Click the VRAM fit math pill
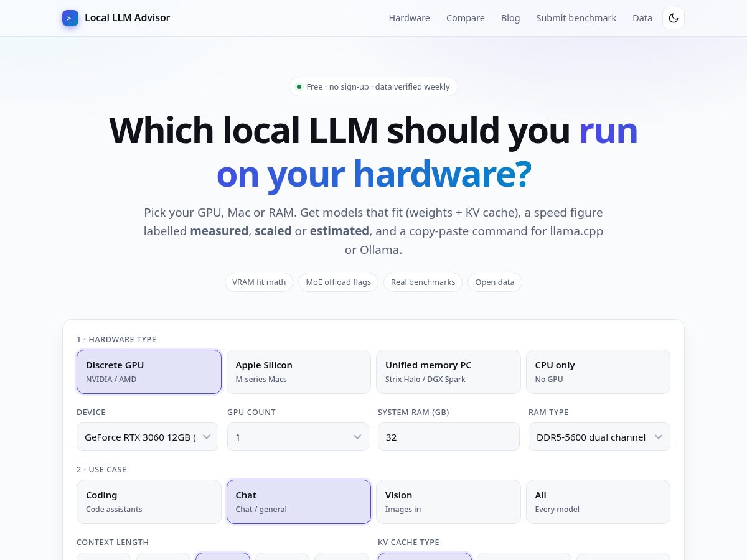 (259, 282)
